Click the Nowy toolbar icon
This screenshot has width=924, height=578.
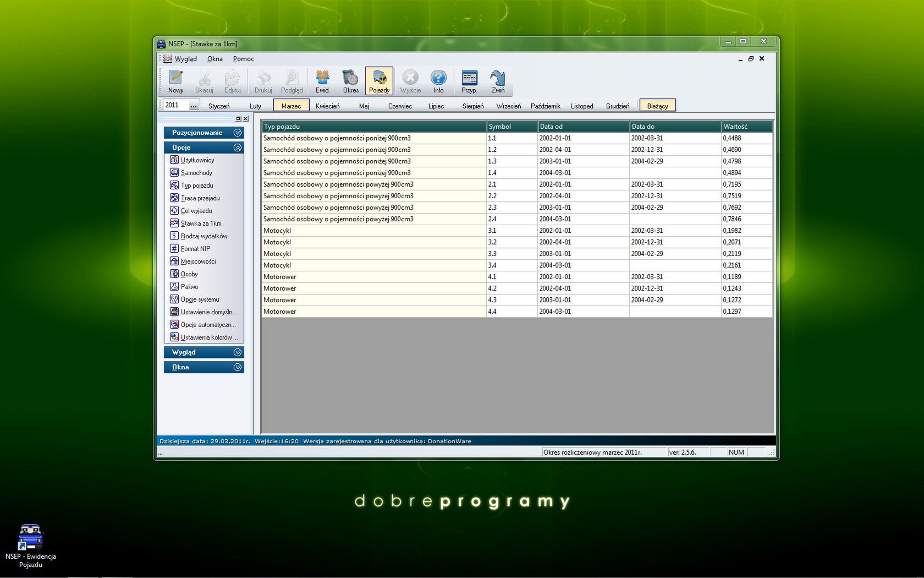(x=175, y=81)
